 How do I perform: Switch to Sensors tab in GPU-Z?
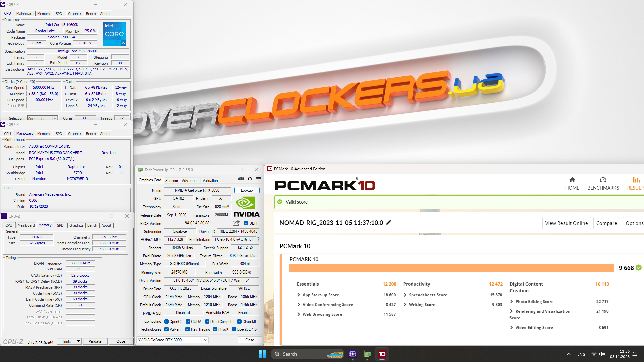(x=172, y=181)
